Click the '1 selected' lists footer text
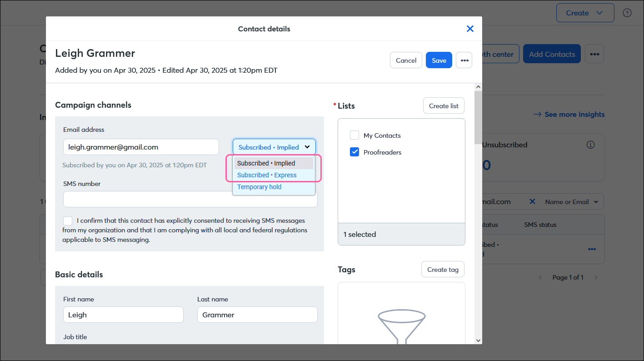 pos(359,234)
